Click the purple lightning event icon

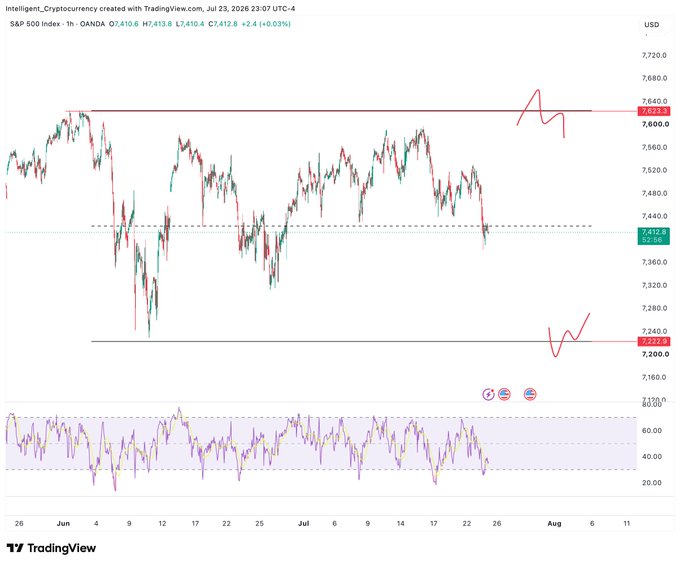(x=489, y=395)
